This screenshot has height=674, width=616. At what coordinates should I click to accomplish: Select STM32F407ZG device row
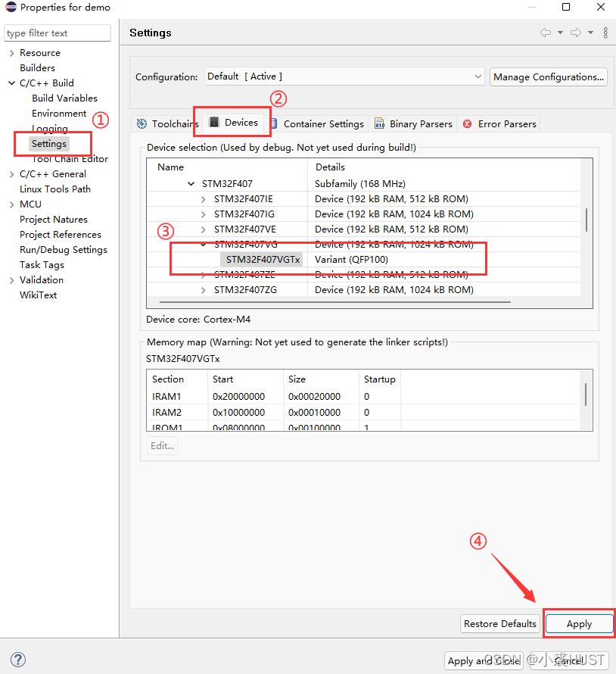[x=363, y=290]
